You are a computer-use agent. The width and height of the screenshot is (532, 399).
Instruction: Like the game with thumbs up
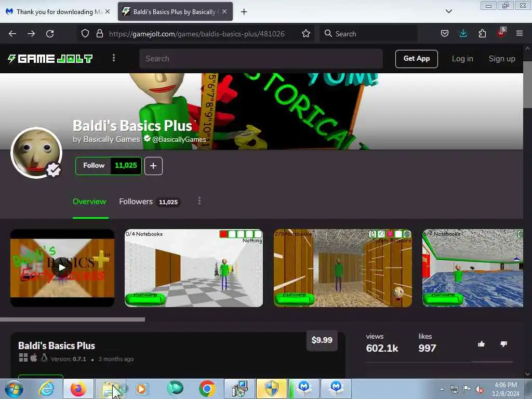[481, 344]
